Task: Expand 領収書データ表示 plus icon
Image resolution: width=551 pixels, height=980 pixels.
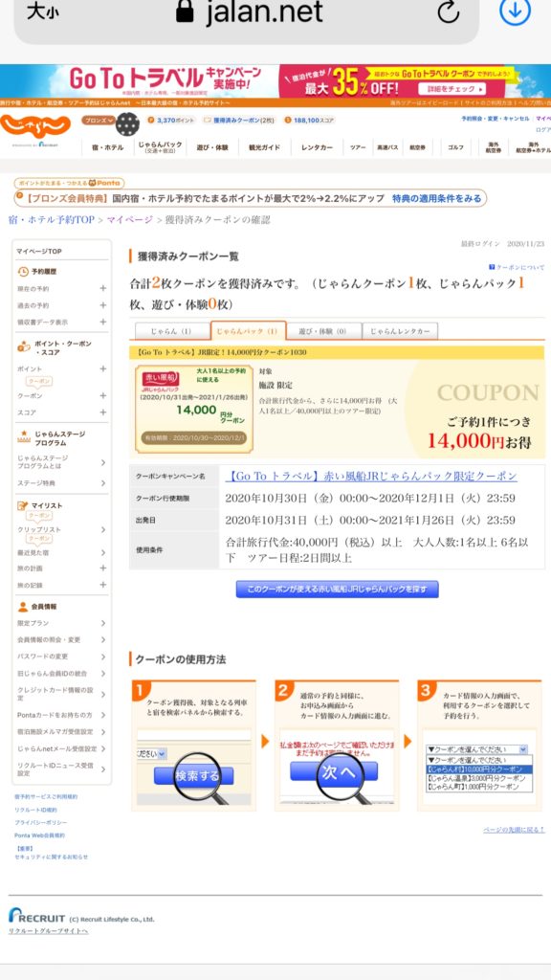Action: (x=102, y=322)
